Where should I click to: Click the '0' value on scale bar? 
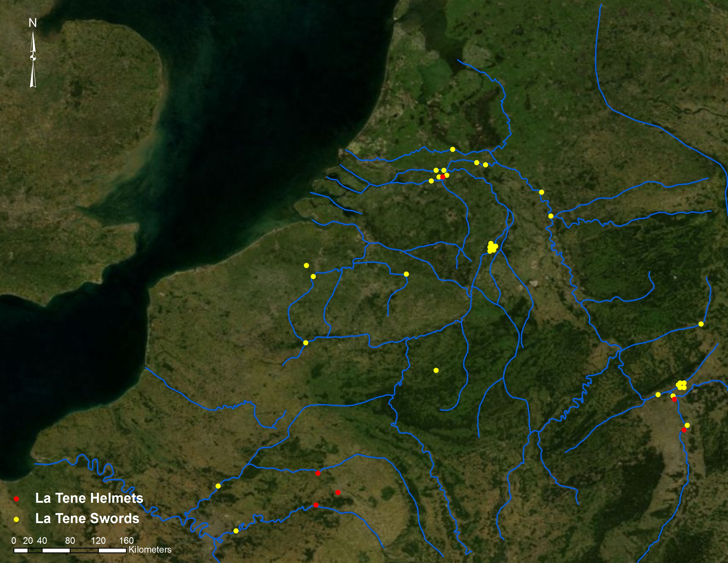click(x=14, y=541)
